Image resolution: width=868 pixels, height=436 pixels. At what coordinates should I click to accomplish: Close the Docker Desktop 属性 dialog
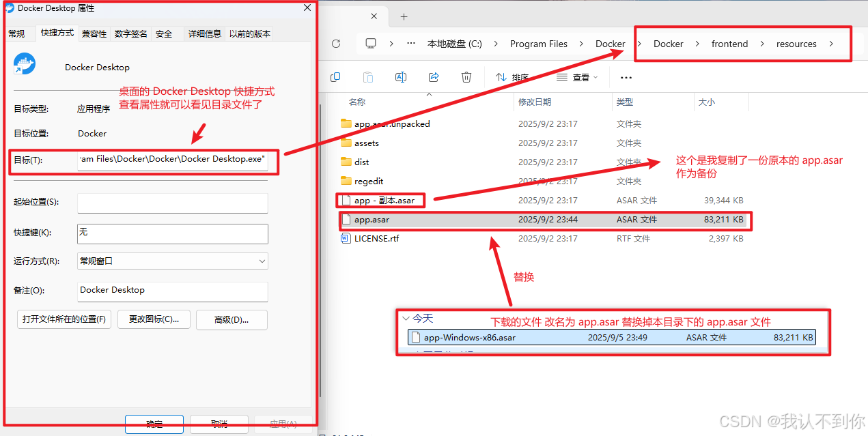click(307, 8)
